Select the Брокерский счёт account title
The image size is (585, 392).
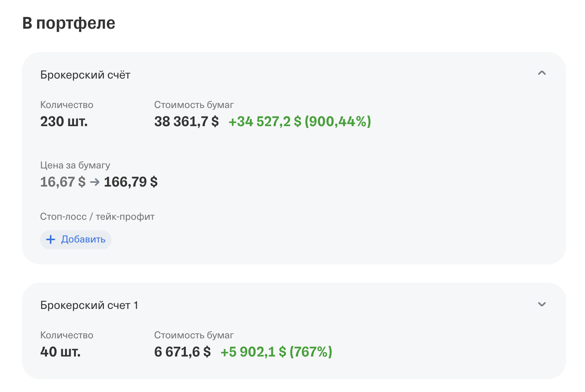point(85,75)
